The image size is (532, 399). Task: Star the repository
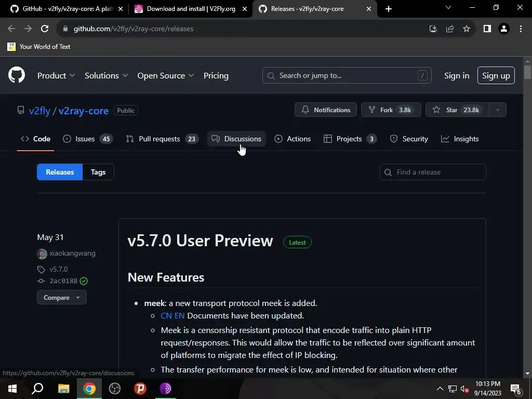click(457, 110)
